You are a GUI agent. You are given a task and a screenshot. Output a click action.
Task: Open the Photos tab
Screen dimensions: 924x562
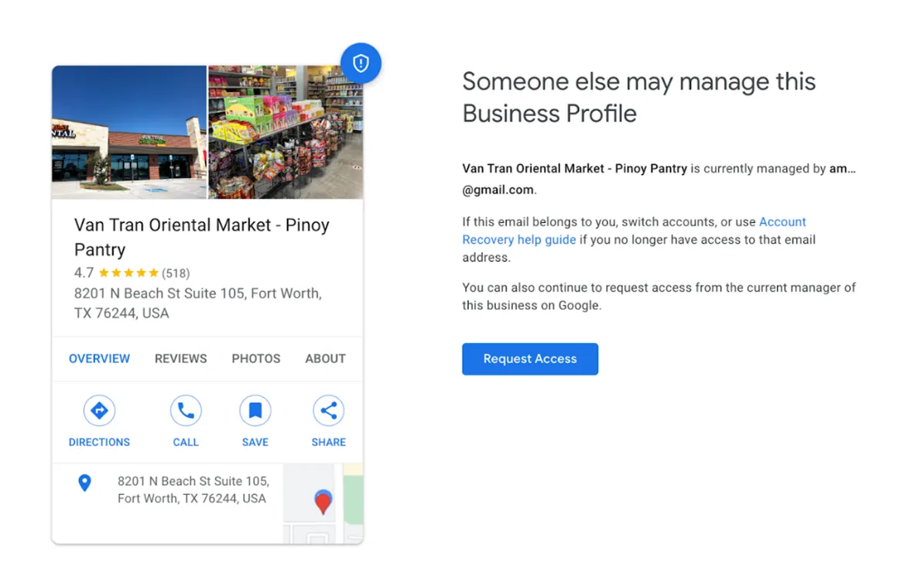coord(255,358)
